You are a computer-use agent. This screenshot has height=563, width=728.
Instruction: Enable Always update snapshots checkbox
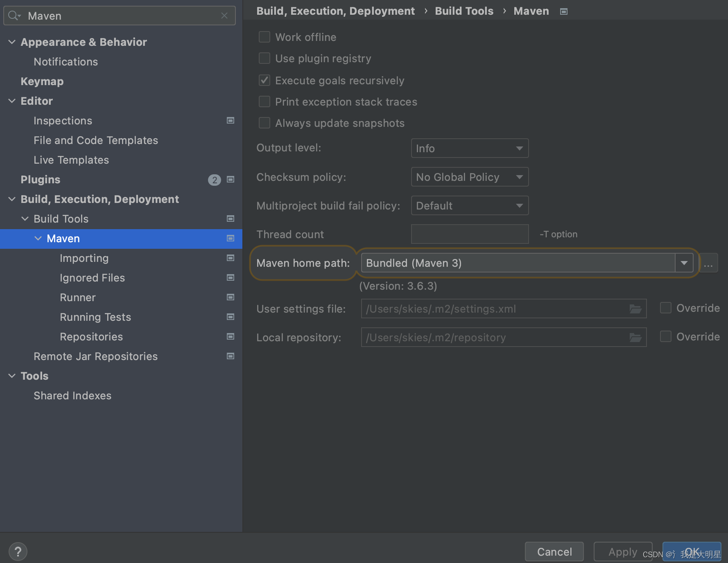(x=265, y=123)
